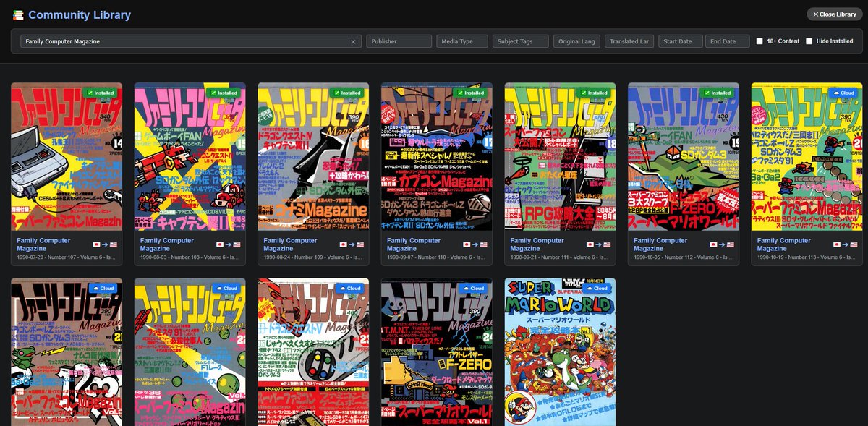Click Japan flag on Number 110 card
The width and height of the screenshot is (868, 426).
click(467, 244)
